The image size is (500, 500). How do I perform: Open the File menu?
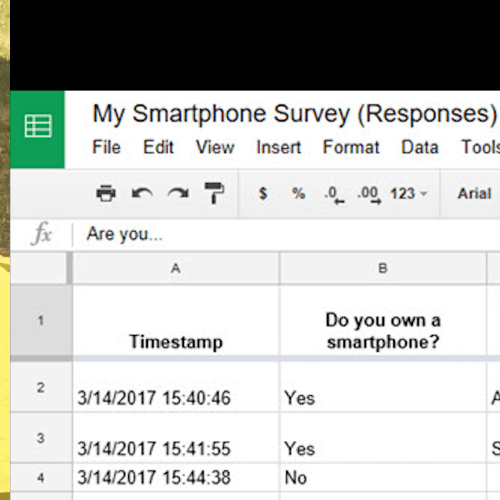click(106, 147)
